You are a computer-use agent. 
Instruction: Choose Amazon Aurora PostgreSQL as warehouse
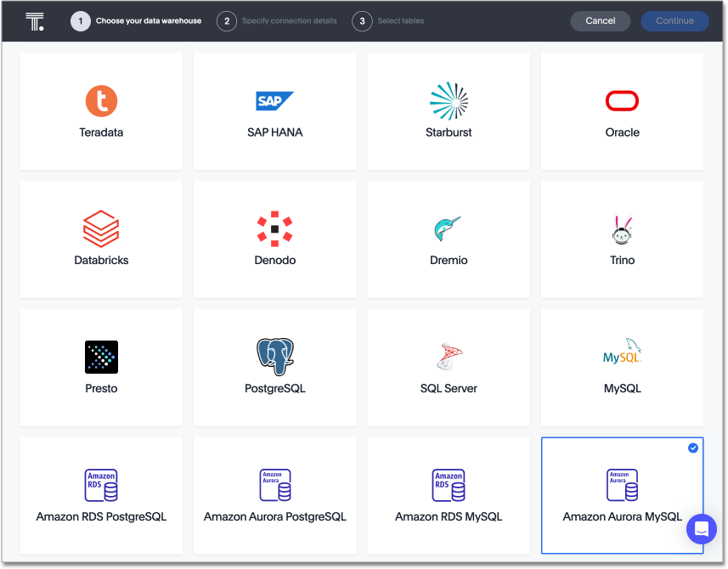[274, 495]
